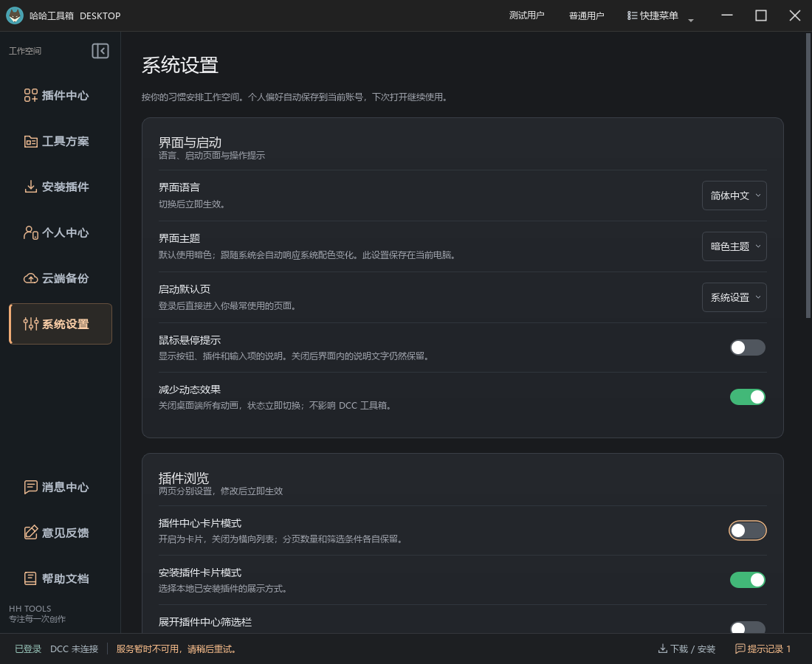Switch to 安装插件 page
Screen dimensions: 812x664
[x=60, y=187]
